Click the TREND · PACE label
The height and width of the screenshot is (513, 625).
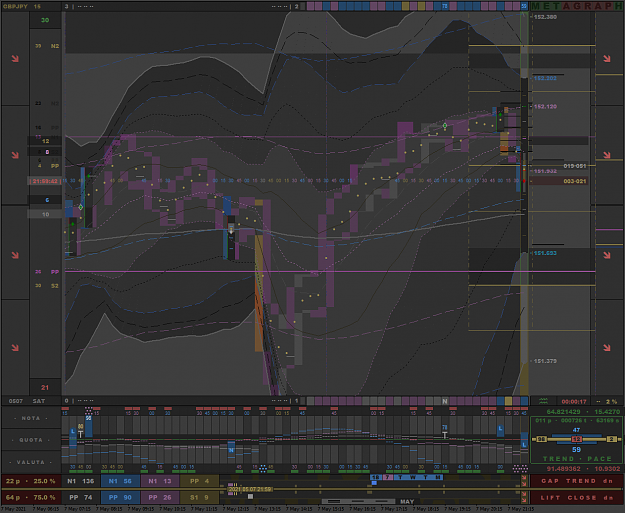[x=577, y=459]
